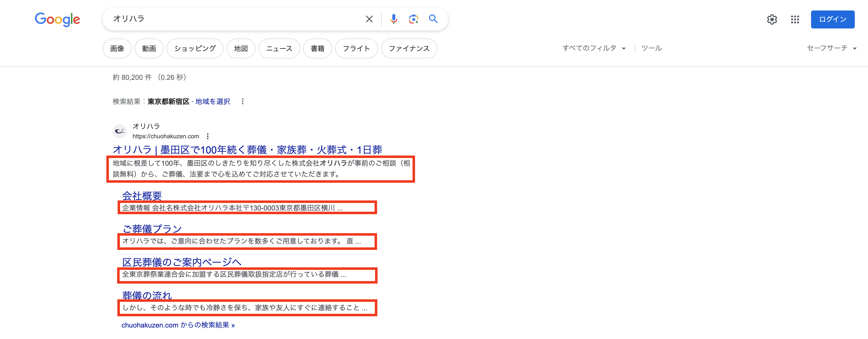
Task: Click the ログイン button
Action: coord(832,19)
